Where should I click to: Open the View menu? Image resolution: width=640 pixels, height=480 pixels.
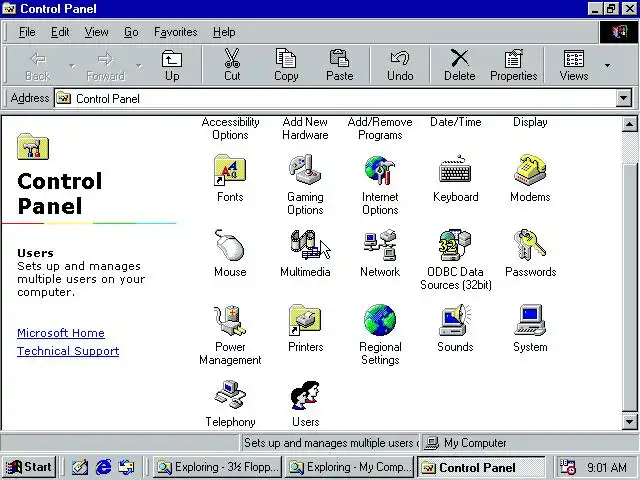tap(96, 32)
